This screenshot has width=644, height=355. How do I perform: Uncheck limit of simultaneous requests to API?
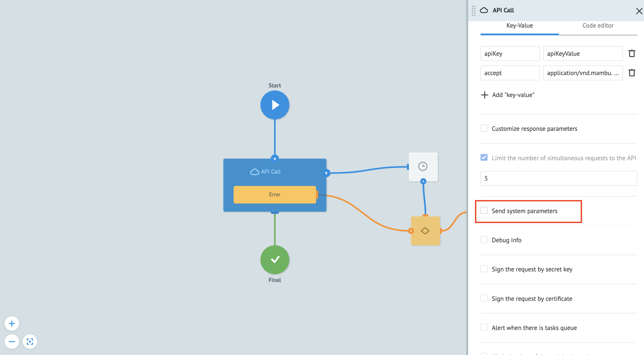coord(484,158)
